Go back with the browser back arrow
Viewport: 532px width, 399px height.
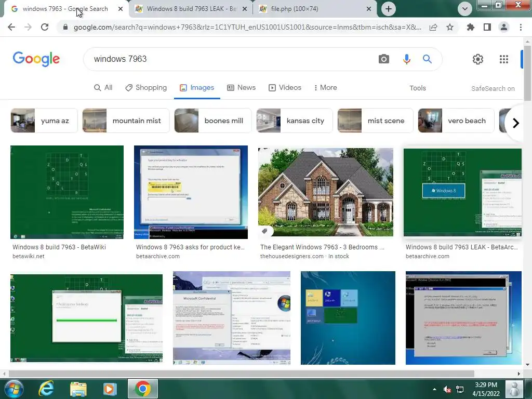[x=11, y=27]
